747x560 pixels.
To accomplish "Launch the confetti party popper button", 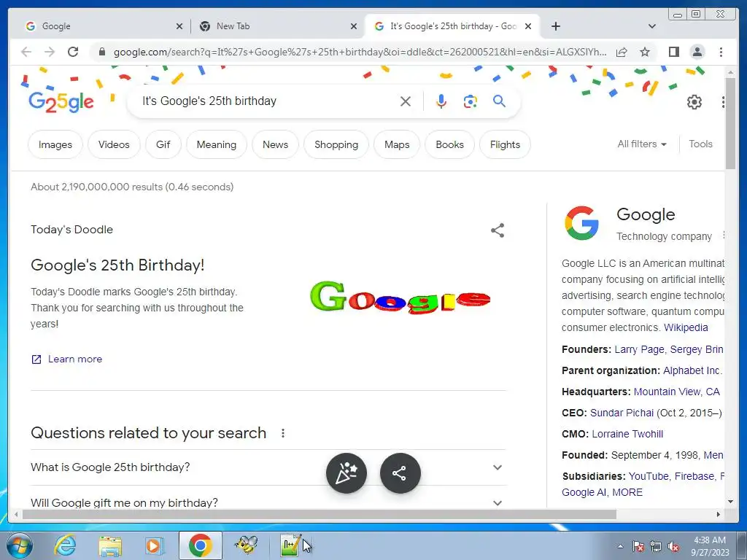I will [347, 472].
